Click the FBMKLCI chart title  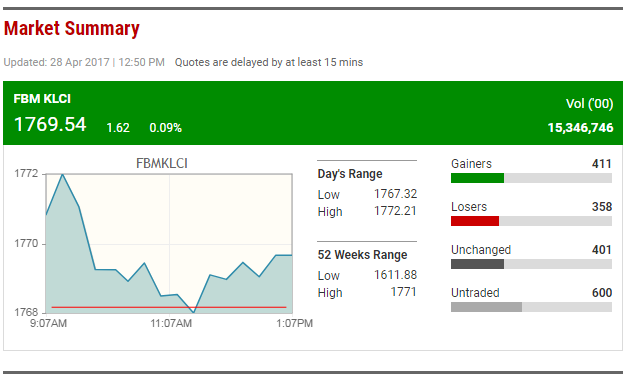click(x=162, y=164)
